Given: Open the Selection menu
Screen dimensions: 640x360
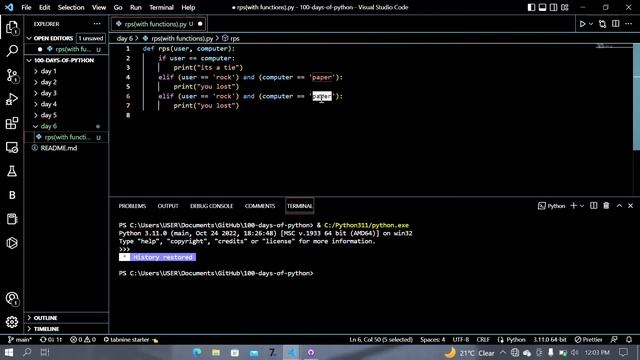Looking at the screenshot, I should pyautogui.click(x=71, y=7).
